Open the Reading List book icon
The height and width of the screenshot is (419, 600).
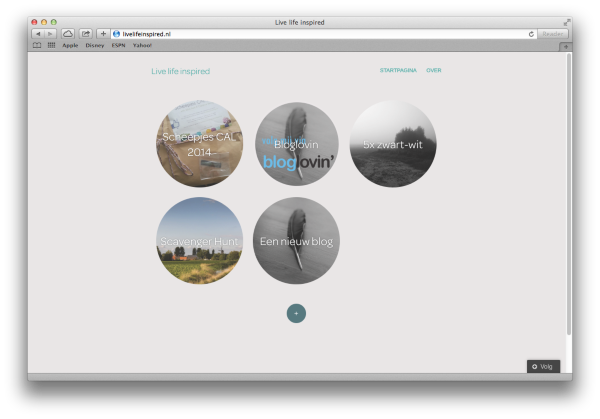(x=37, y=45)
